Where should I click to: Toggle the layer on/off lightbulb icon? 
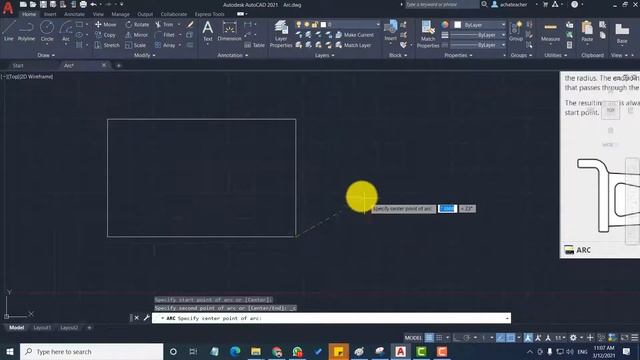tap(299, 24)
